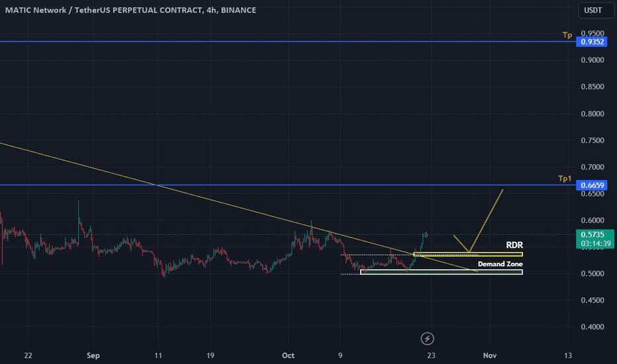Select the RDR text label
This screenshot has width=617, height=364.
pos(514,245)
